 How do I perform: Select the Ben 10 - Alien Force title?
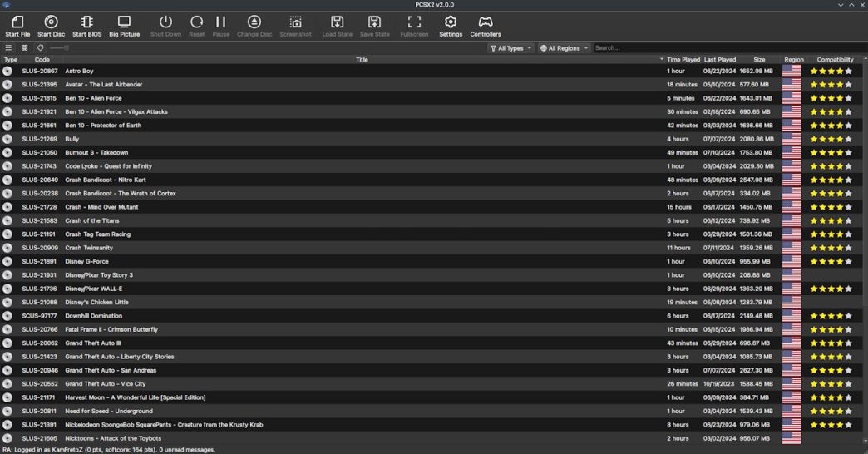tap(93, 98)
